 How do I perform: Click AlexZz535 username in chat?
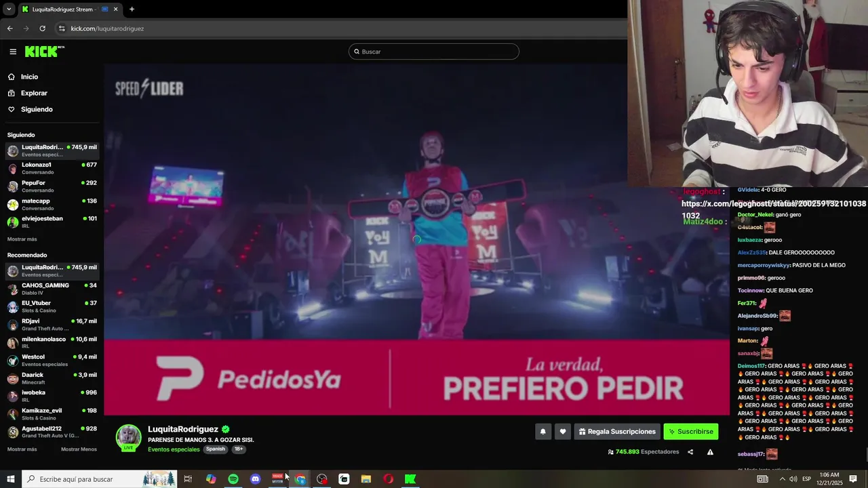(751, 253)
